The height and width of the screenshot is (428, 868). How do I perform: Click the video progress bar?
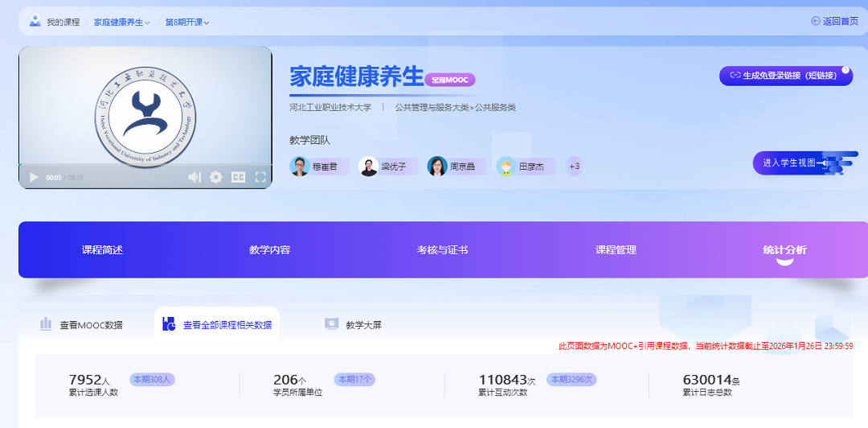pyautogui.click(x=145, y=165)
